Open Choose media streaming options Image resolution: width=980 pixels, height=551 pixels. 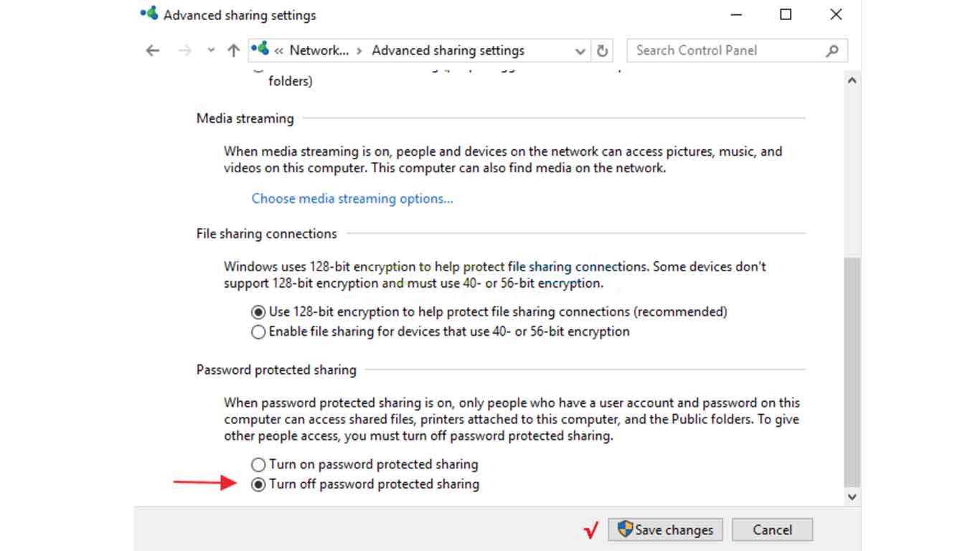352,198
